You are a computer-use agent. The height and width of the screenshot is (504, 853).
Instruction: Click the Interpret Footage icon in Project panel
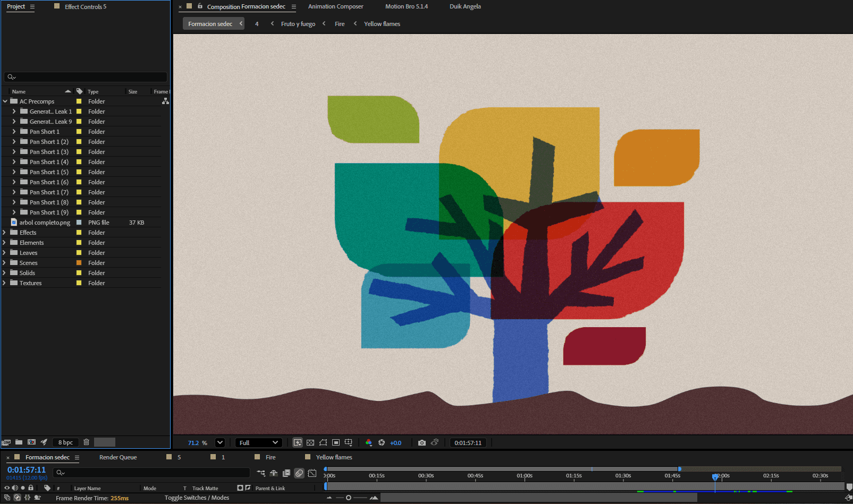(x=6, y=442)
